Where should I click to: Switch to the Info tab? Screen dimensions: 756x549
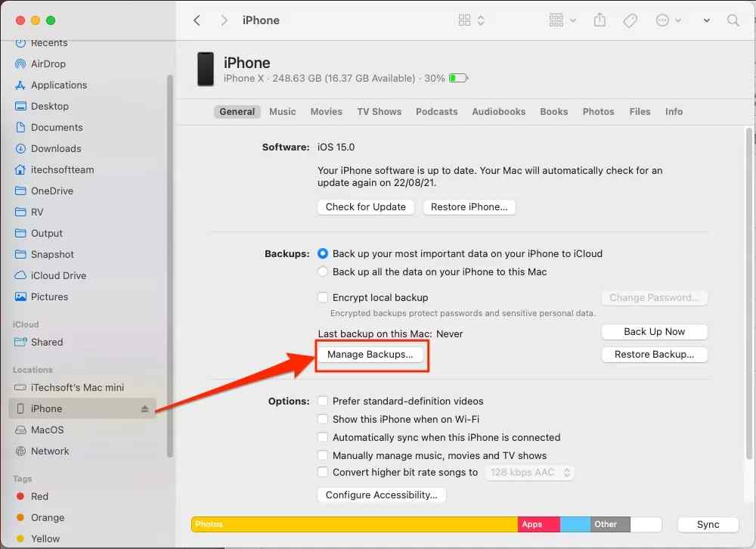pyautogui.click(x=674, y=112)
